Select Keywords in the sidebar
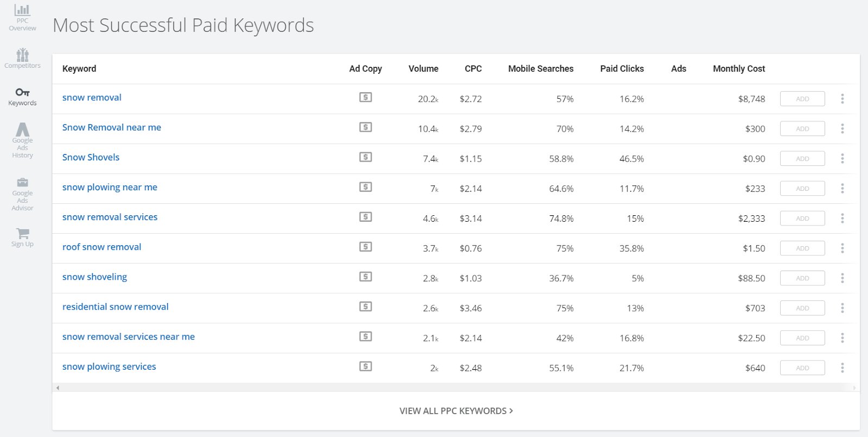Viewport: 868px width, 437px height. pos(22,96)
